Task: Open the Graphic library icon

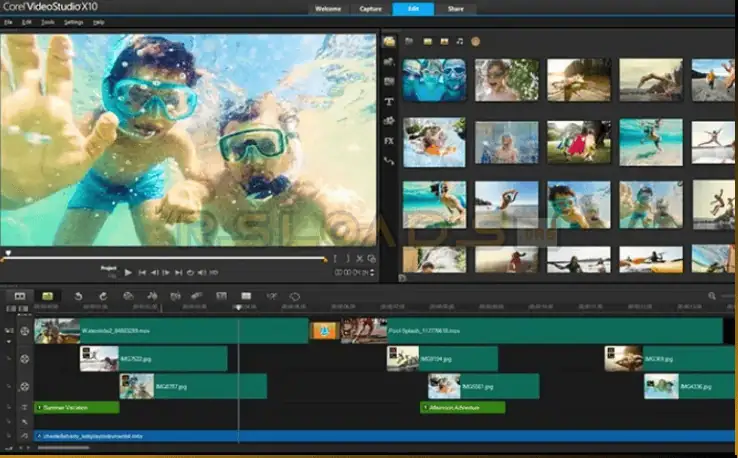Action: pos(389,121)
